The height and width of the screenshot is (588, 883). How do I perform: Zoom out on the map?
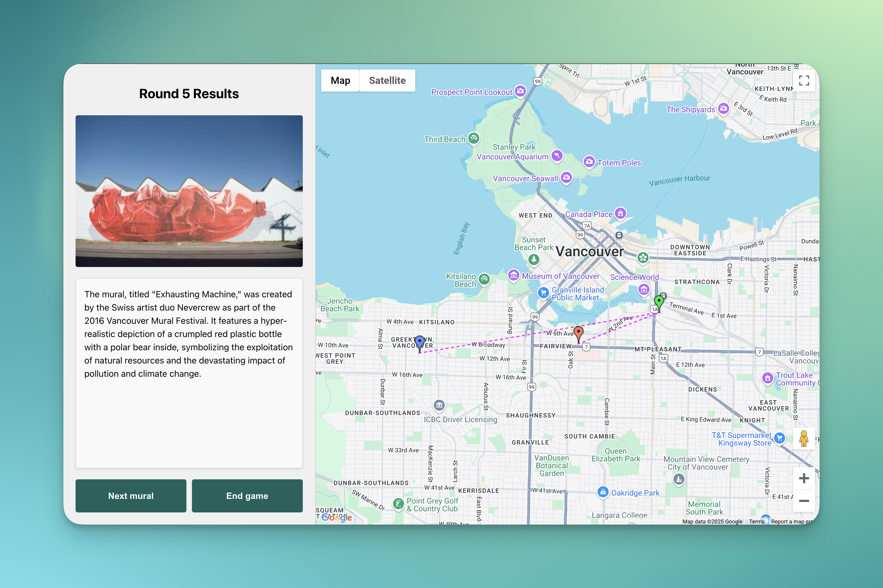[804, 501]
